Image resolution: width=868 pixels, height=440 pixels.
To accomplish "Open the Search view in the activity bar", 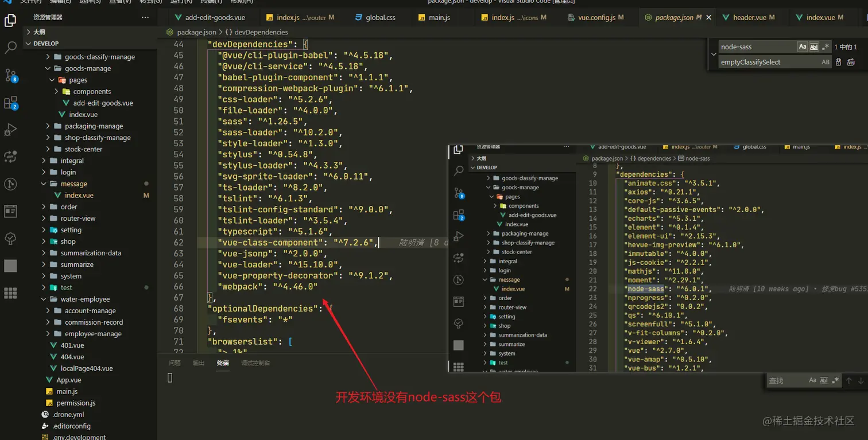I will click(x=10, y=48).
